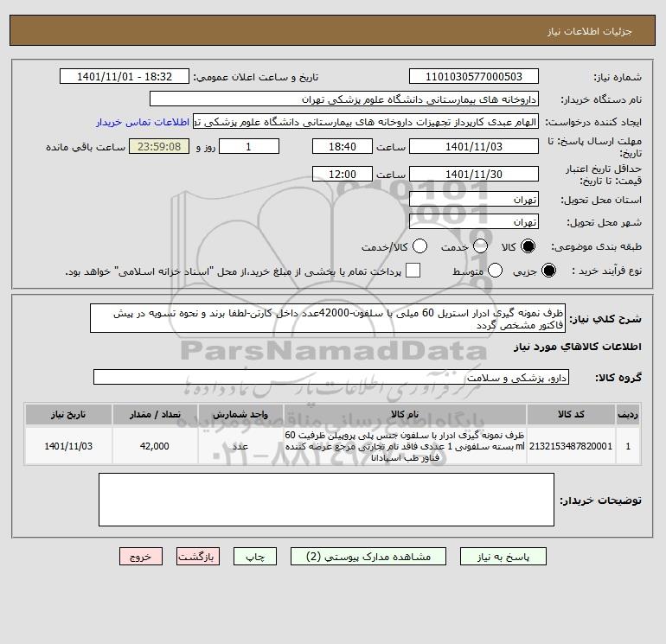Click the 23:59:08 remaining time field

(x=159, y=146)
